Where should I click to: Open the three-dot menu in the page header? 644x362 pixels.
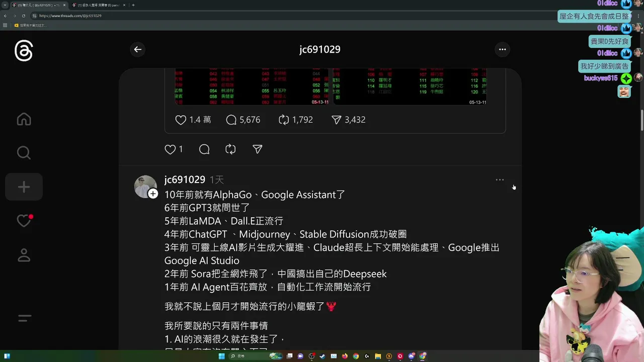(x=502, y=49)
